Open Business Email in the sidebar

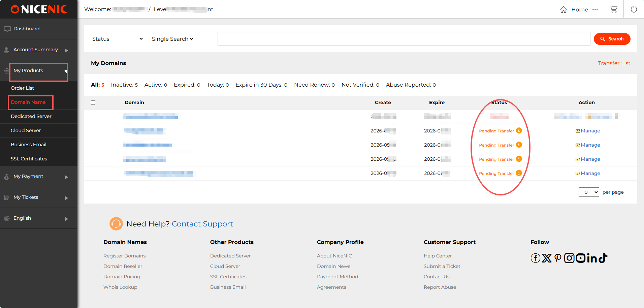(x=29, y=145)
